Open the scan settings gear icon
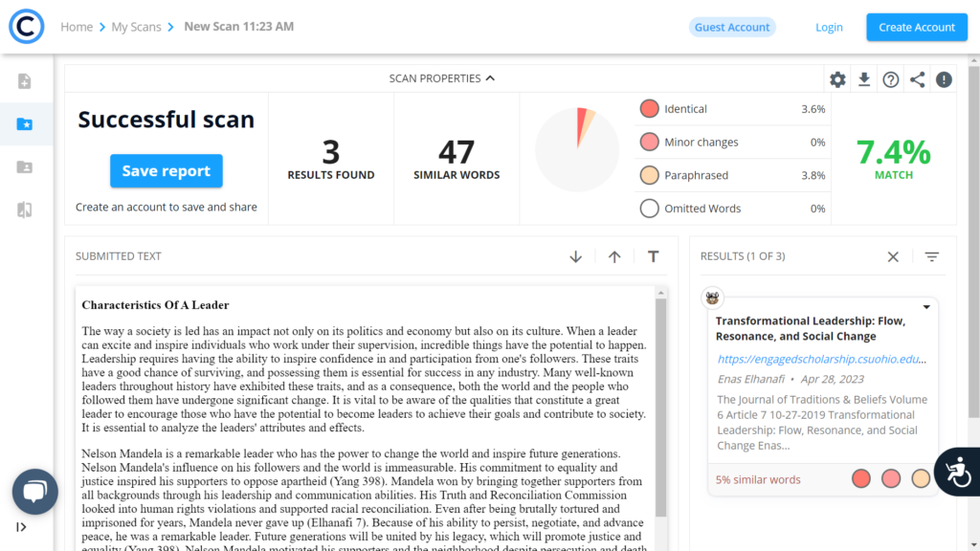980x551 pixels. tap(837, 79)
